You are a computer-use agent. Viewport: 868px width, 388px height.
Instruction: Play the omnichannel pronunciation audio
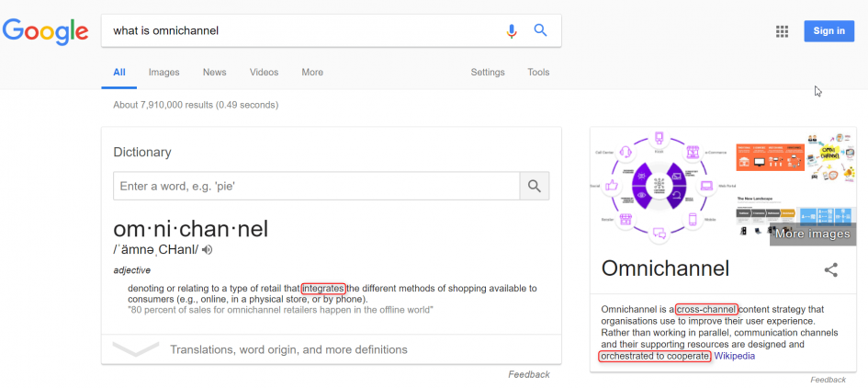pos(207,250)
